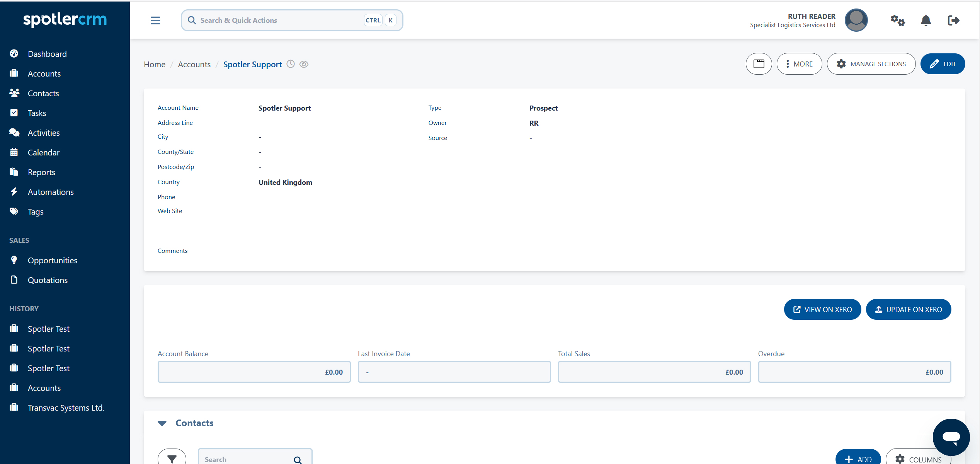Click the Calendar icon in sidebar

14,152
